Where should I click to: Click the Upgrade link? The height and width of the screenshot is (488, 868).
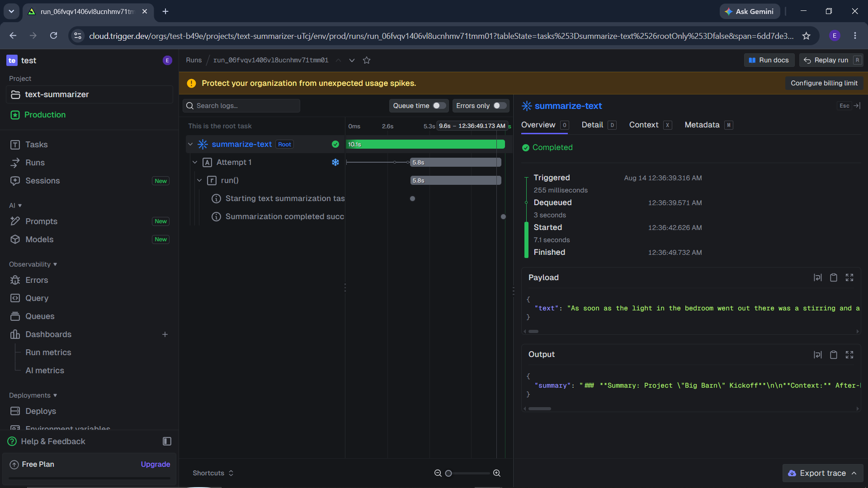pos(156,465)
